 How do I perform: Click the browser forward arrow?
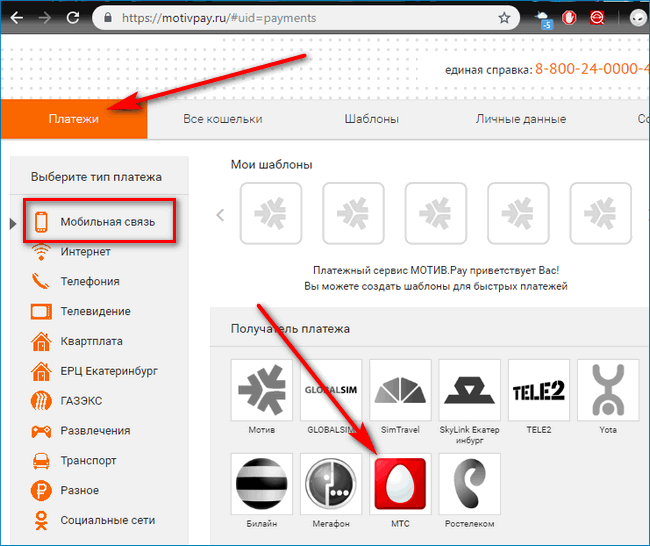point(44,17)
